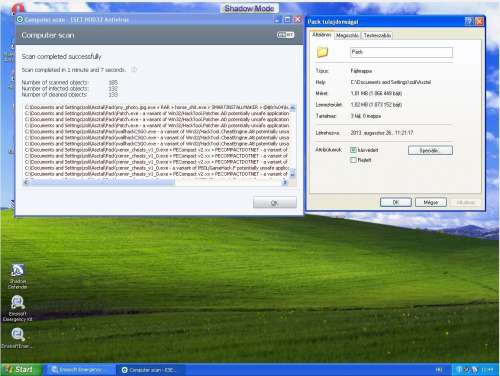Switch to the Customize (Testreszabás) tab
This screenshot has height=376, width=500.
click(x=377, y=35)
